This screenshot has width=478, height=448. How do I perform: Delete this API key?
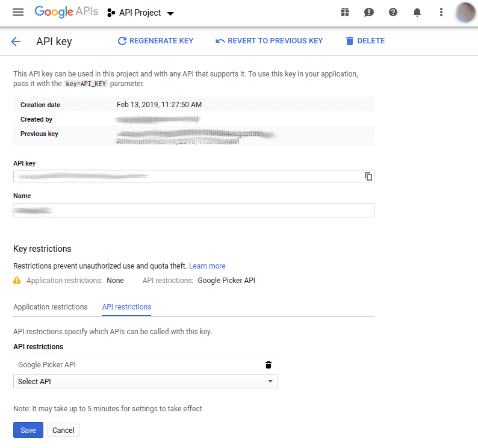(x=365, y=41)
